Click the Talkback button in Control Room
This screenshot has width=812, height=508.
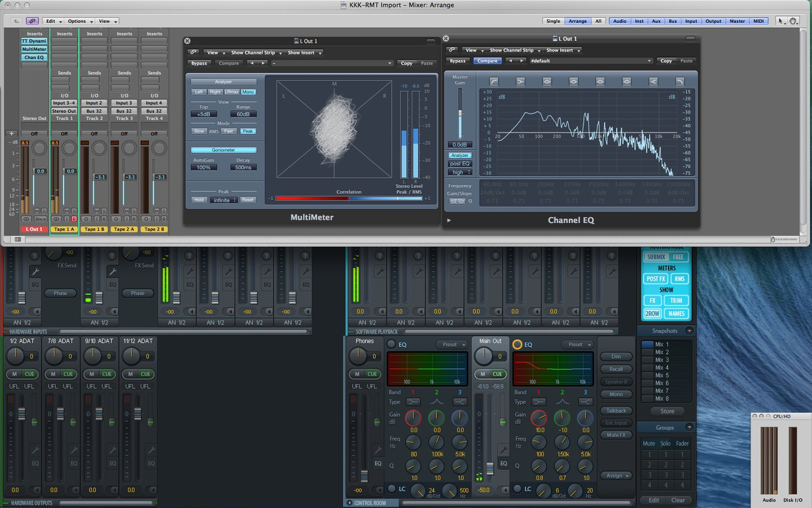616,411
